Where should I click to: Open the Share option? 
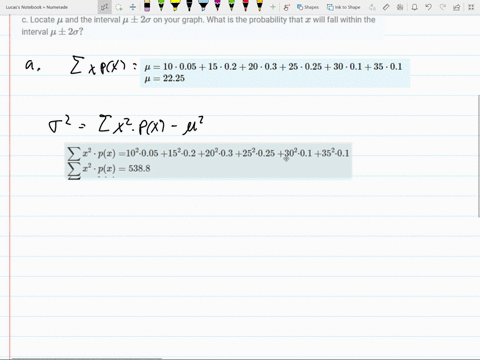[457, 7]
